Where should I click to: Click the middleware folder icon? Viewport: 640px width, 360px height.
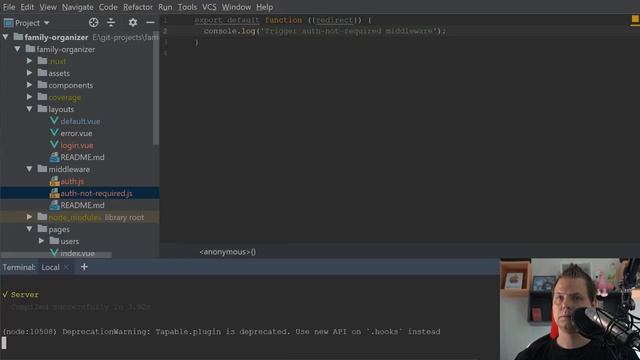(x=42, y=169)
